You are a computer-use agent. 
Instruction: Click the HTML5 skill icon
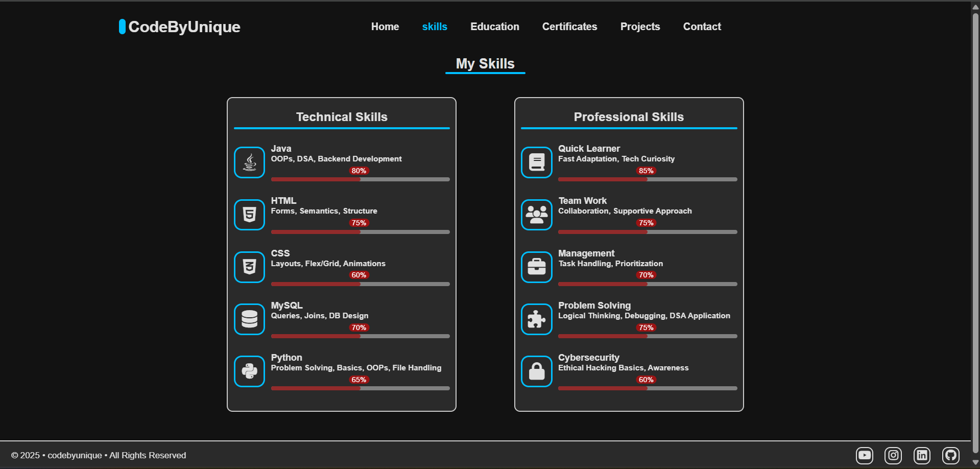pos(249,215)
